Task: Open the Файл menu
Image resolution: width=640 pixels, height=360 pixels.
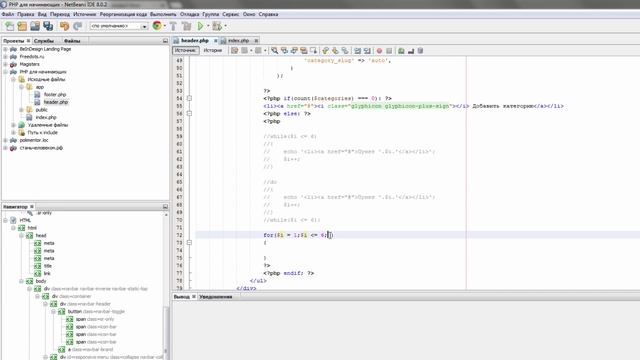Action: [x=8, y=14]
